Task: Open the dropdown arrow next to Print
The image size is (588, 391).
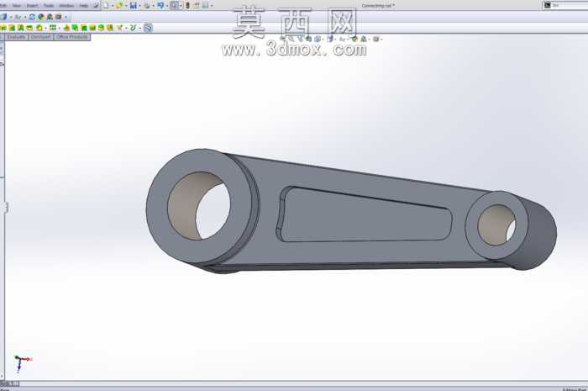Action: (154, 6)
